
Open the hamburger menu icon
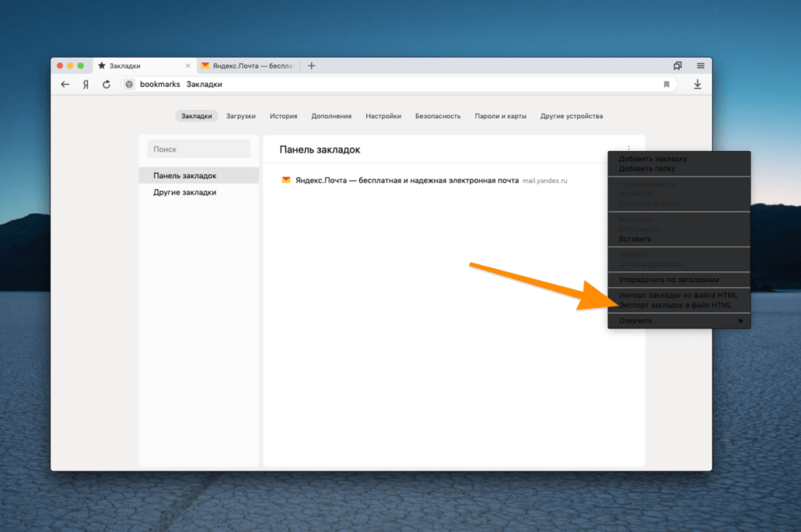click(x=700, y=66)
